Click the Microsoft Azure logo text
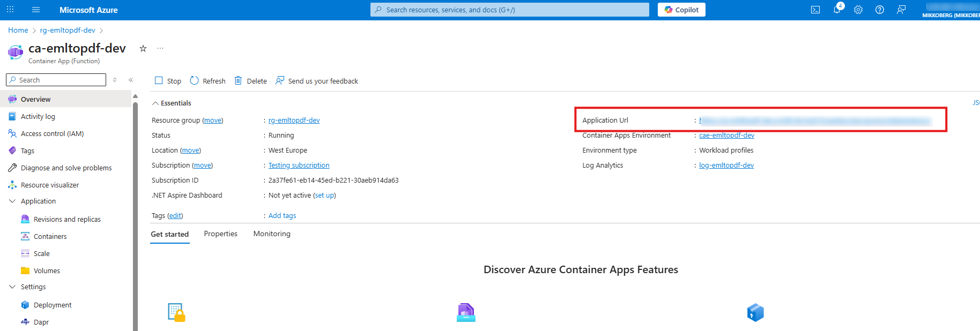Image resolution: width=980 pixels, height=331 pixels. (x=88, y=10)
